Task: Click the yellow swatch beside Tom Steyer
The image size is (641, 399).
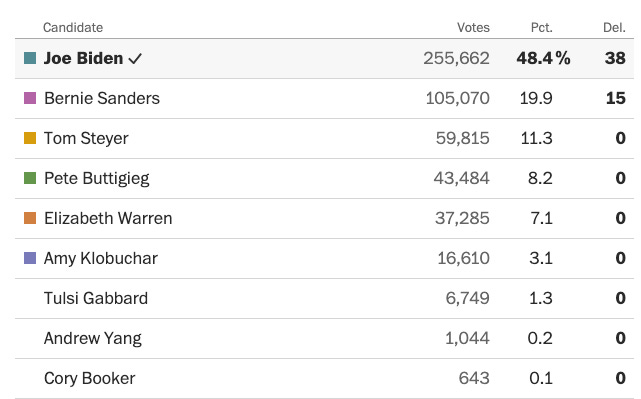Action: pos(30,138)
